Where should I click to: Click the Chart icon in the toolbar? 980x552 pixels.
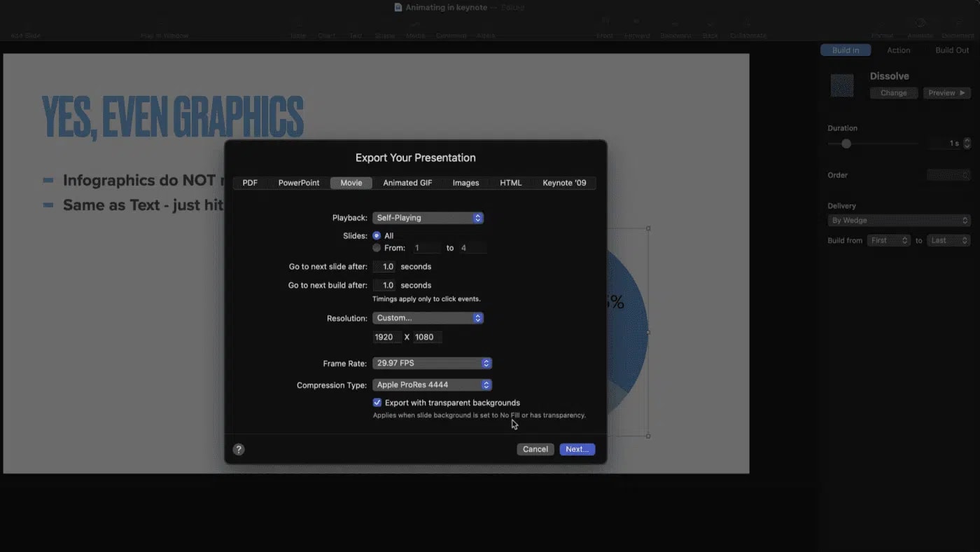[x=326, y=27]
